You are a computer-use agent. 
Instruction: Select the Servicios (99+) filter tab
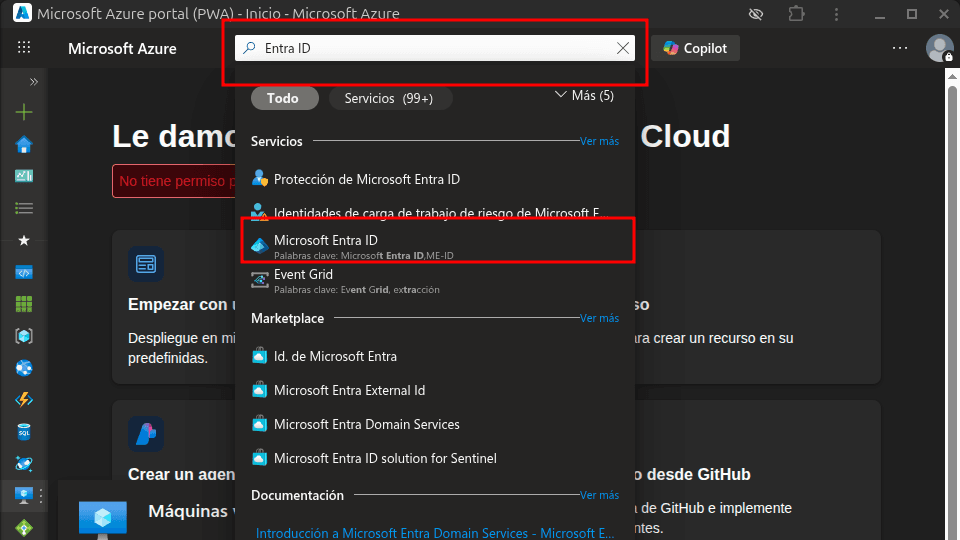click(x=389, y=98)
